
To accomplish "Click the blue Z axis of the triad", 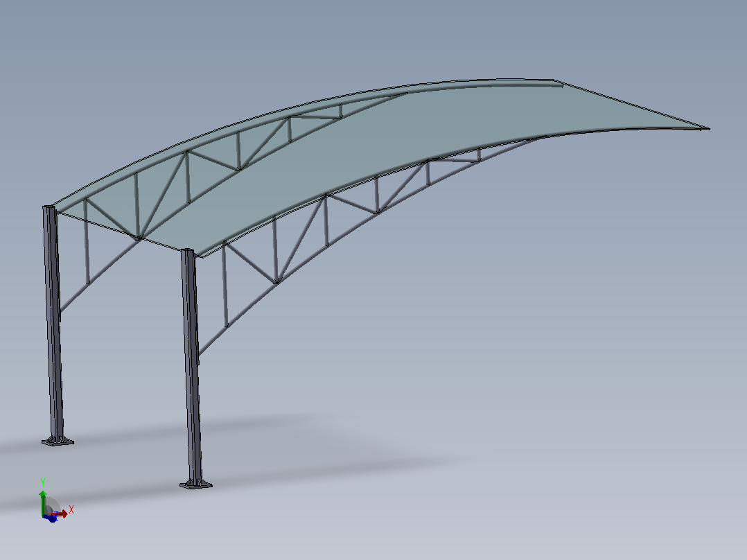I will 51,518.
